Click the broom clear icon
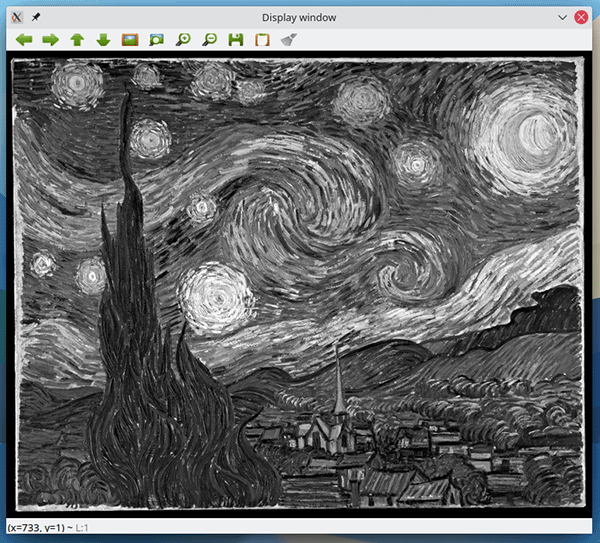This screenshot has height=543, width=600. [289, 40]
